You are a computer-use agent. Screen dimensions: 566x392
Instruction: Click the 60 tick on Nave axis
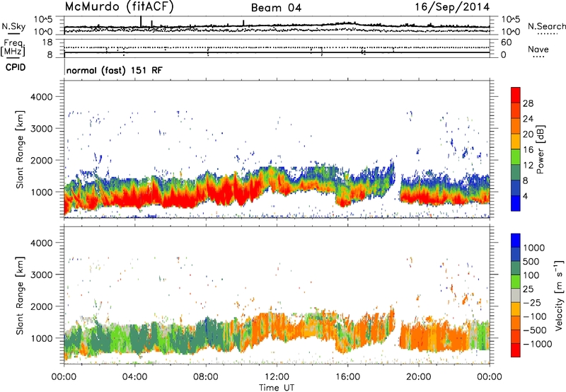(x=506, y=42)
